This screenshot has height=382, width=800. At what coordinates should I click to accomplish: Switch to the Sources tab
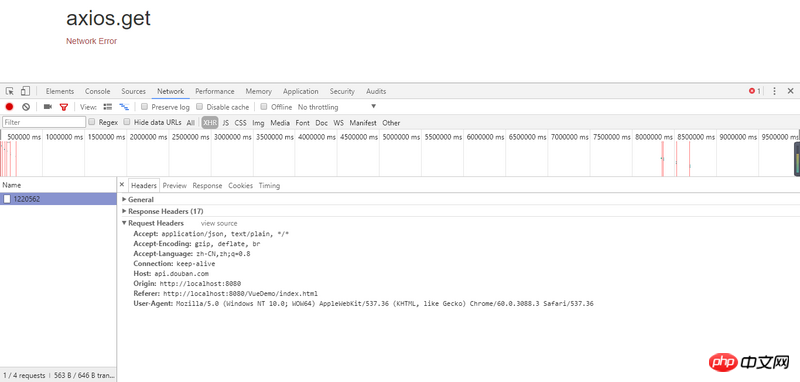click(x=134, y=91)
